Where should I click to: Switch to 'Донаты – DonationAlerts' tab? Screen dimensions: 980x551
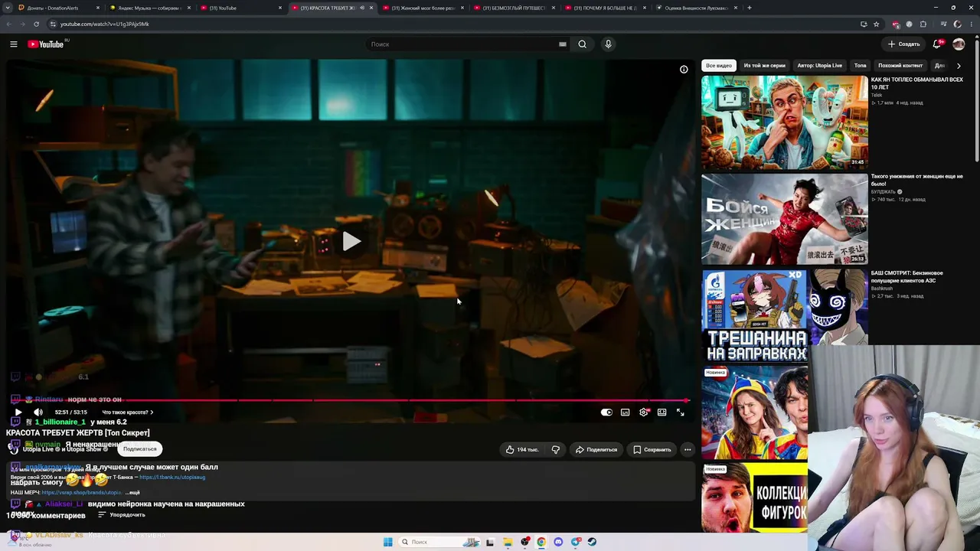58,8
